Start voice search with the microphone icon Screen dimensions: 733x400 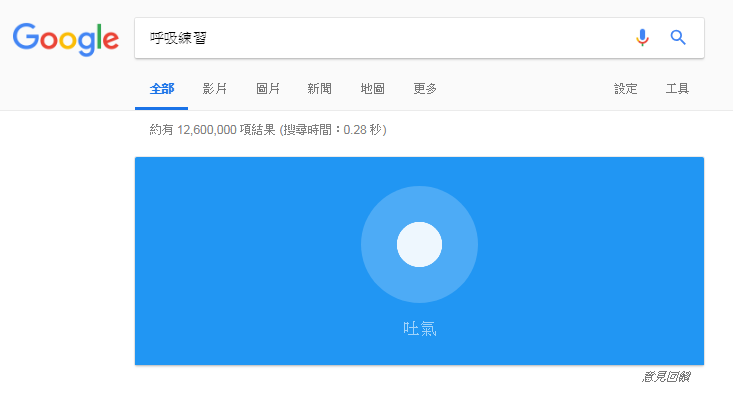[x=642, y=37]
